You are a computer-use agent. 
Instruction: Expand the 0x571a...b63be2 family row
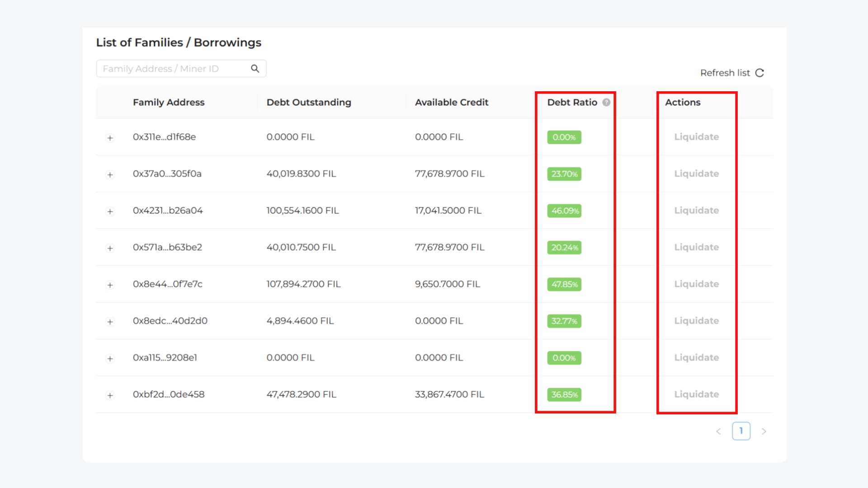(110, 248)
